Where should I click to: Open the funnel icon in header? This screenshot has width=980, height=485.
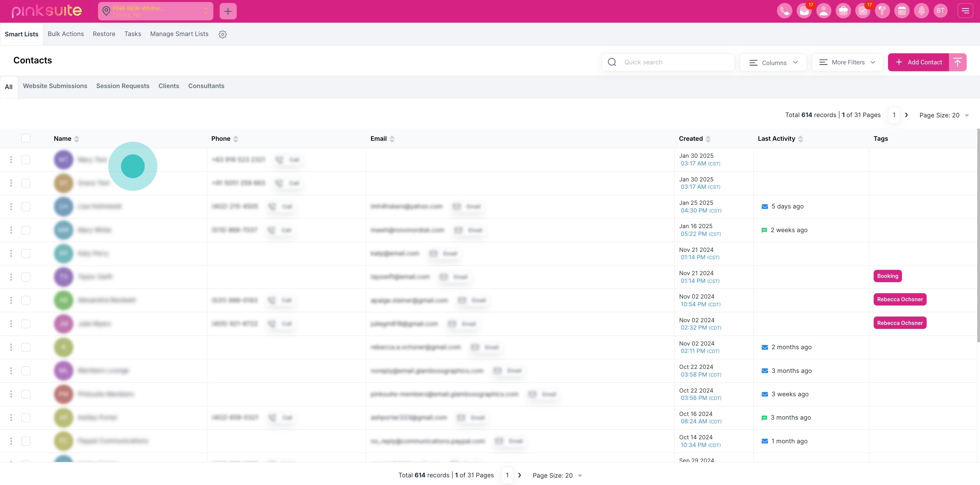click(x=882, y=11)
